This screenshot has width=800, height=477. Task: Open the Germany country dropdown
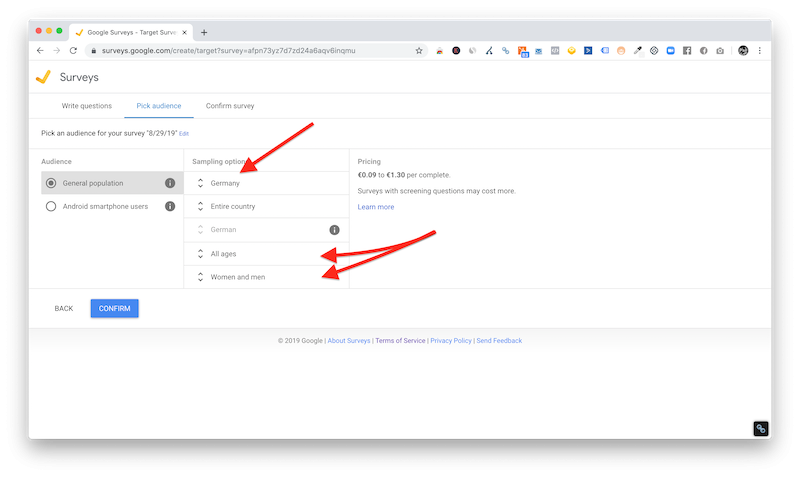(x=266, y=183)
